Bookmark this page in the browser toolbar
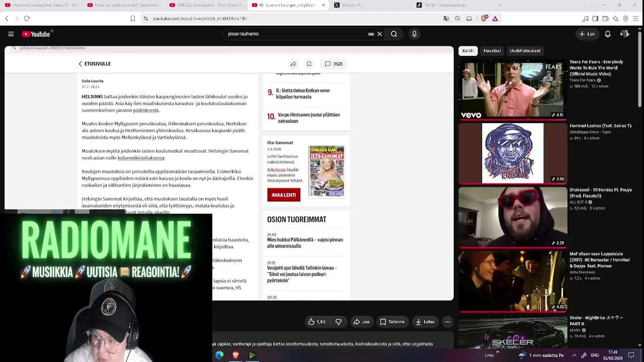The width and height of the screenshot is (644, 362). [x=133, y=19]
